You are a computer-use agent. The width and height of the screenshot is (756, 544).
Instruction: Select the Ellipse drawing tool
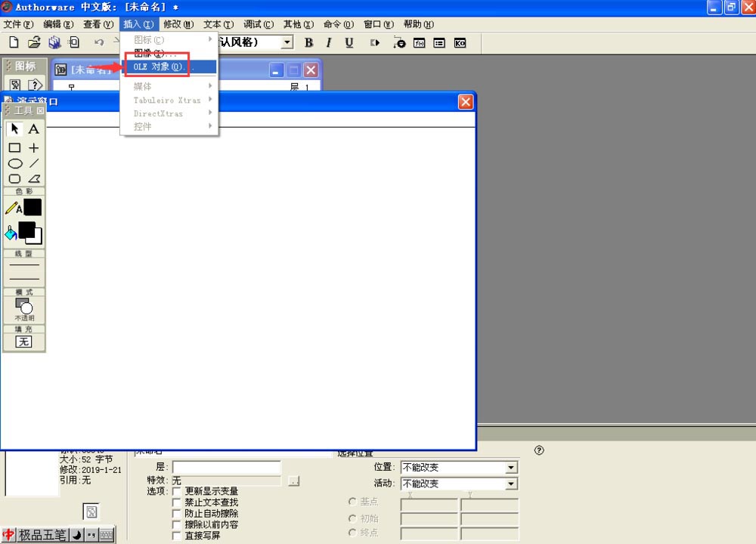[15, 163]
